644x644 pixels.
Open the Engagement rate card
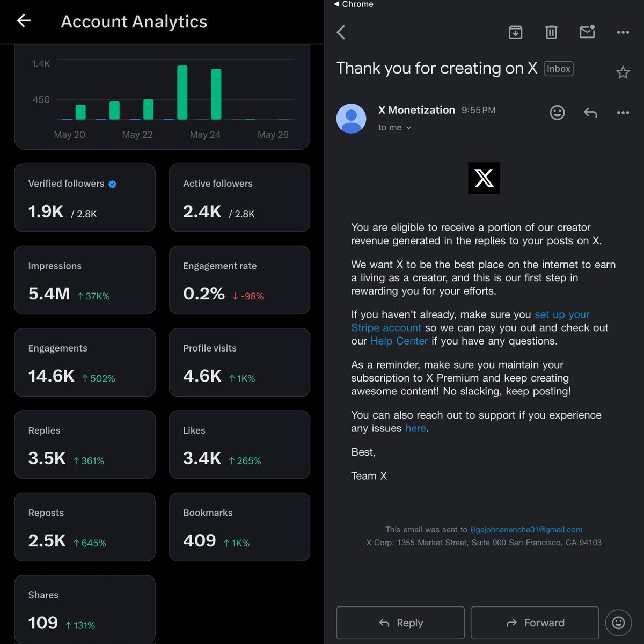pyautogui.click(x=239, y=280)
